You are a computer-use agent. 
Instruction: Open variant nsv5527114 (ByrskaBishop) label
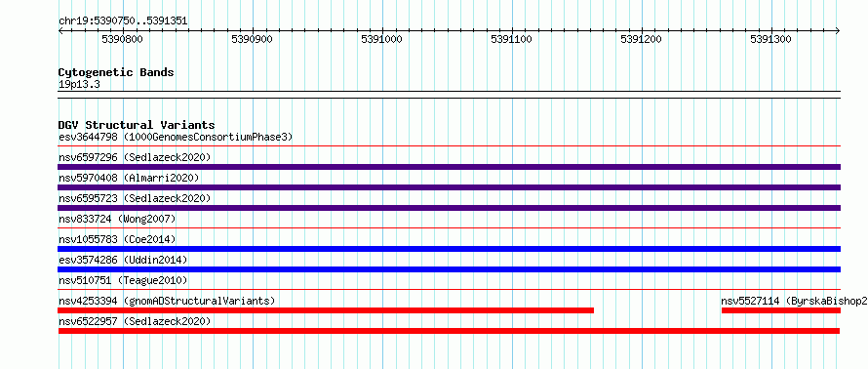pyautogui.click(x=795, y=301)
